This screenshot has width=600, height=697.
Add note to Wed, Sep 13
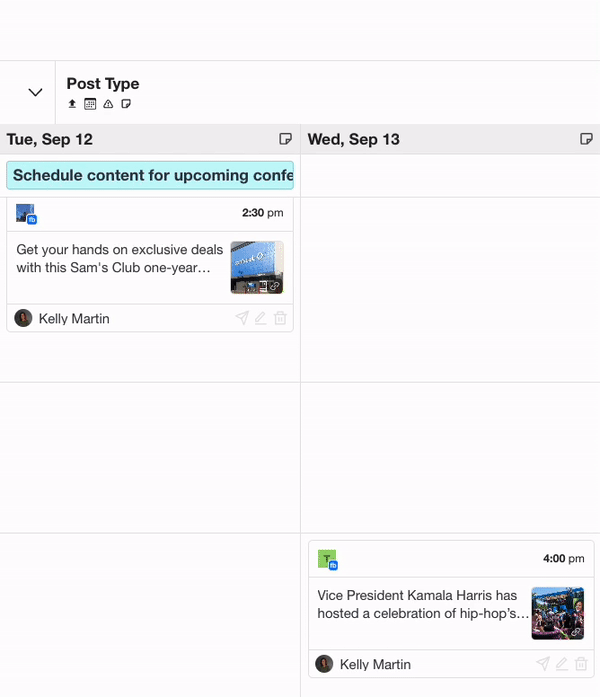click(x=586, y=139)
